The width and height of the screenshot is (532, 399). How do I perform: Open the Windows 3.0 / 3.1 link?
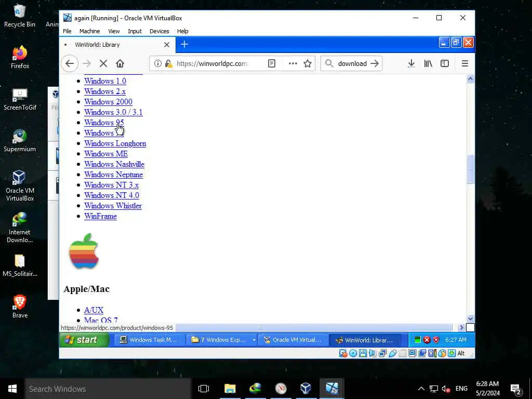(113, 112)
